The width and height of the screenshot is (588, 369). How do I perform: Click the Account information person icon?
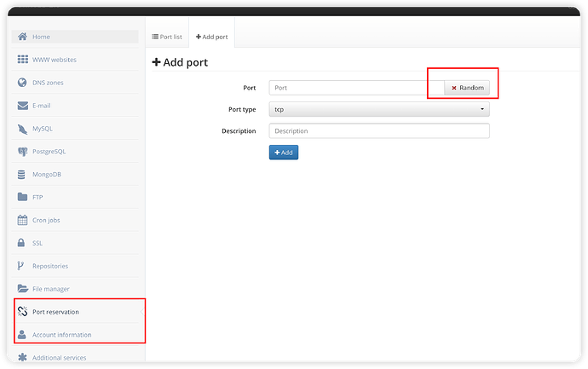(22, 335)
